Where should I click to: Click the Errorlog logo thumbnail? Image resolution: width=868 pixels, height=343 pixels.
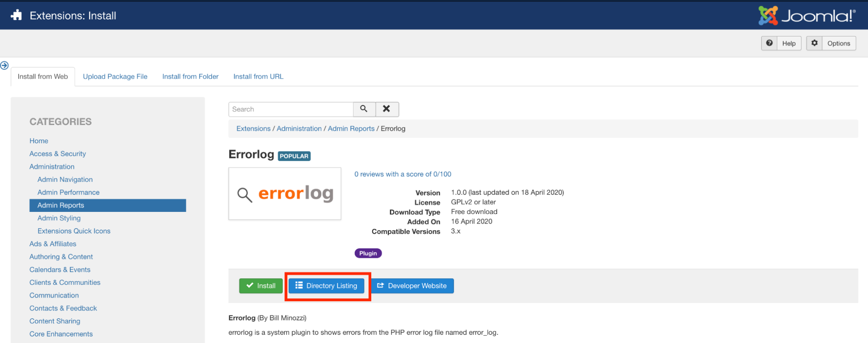285,194
